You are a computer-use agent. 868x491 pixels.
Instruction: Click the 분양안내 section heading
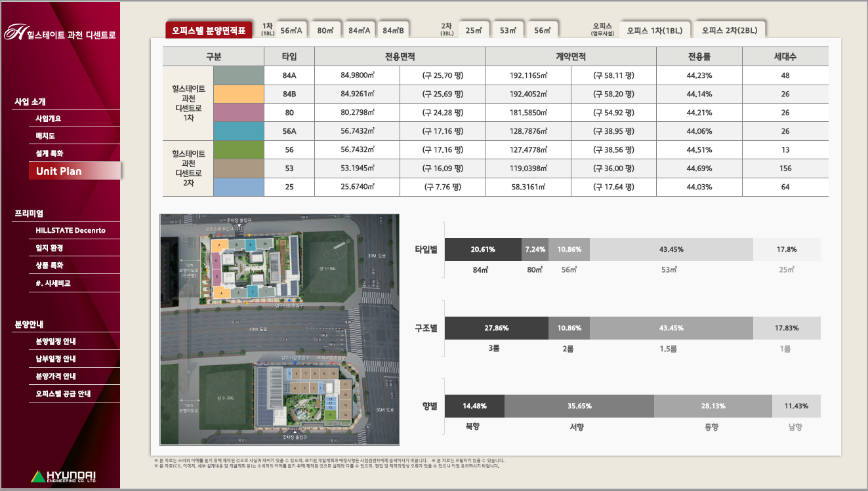29,324
